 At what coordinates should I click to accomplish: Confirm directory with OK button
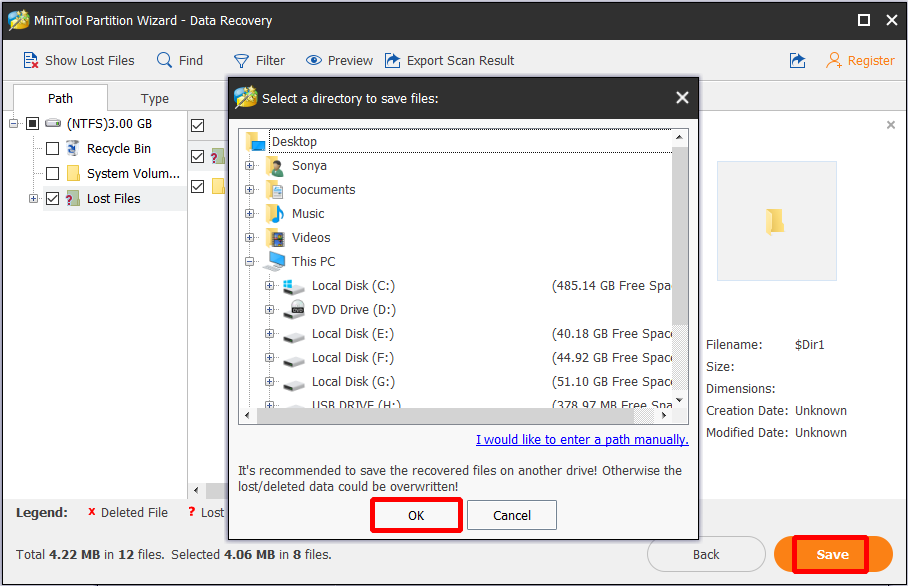coord(416,515)
